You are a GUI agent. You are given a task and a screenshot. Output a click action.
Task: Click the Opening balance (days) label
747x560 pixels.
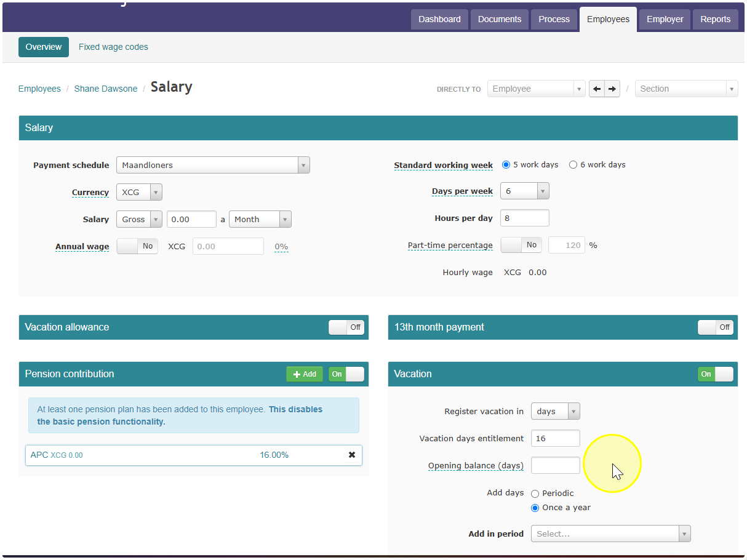[x=476, y=466]
